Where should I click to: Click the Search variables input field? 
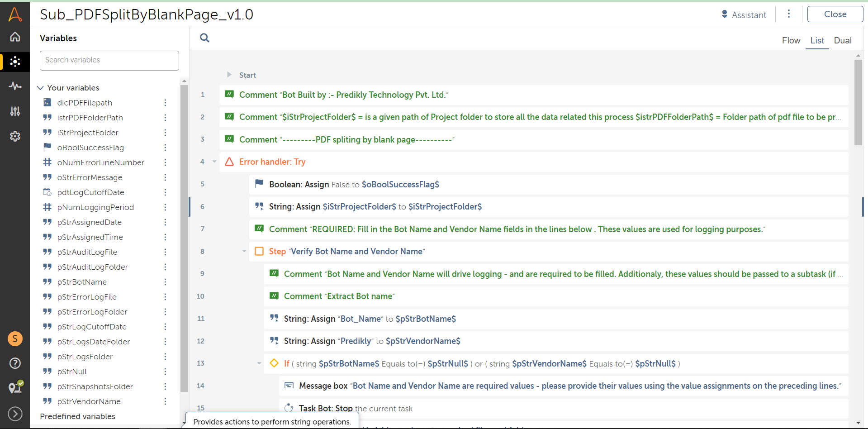tap(109, 60)
